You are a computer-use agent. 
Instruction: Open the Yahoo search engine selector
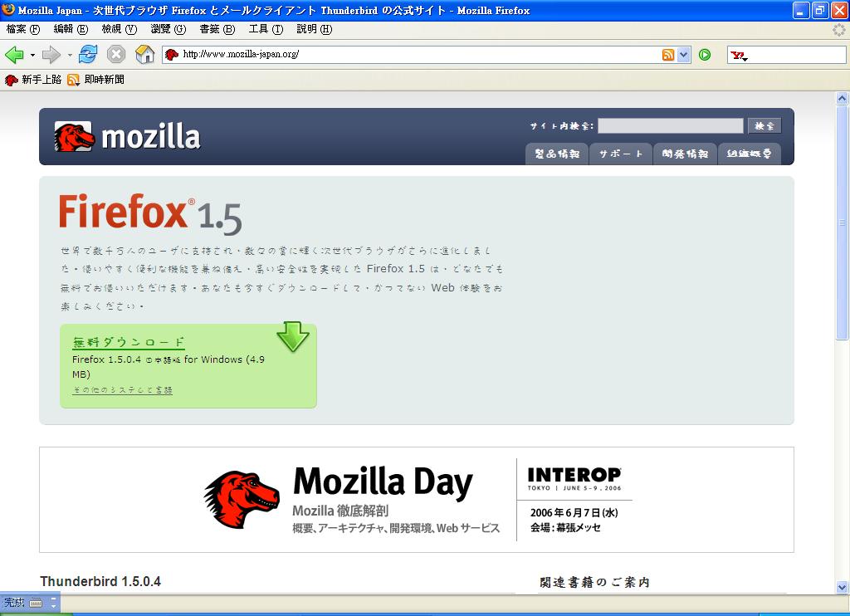click(739, 55)
